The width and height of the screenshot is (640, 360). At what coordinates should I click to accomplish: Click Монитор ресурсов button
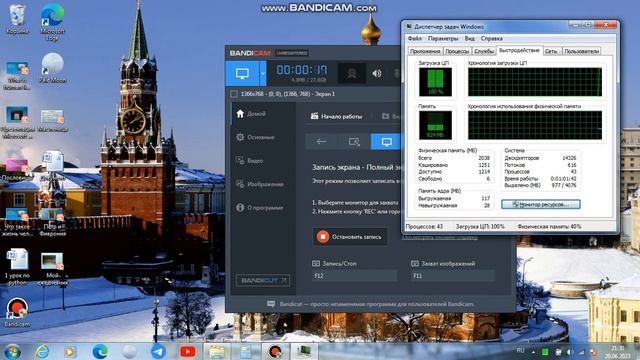coord(540,204)
